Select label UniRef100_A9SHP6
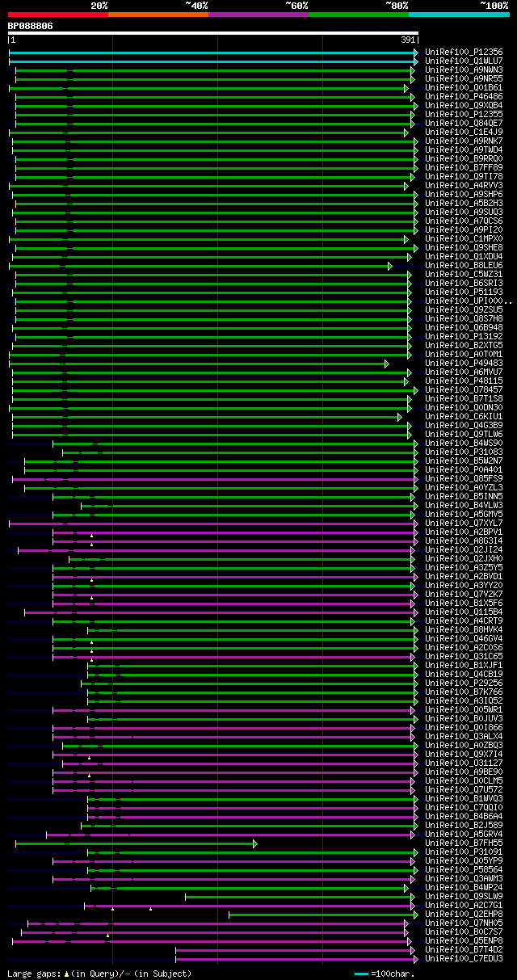The width and height of the screenshot is (517, 980). (x=464, y=194)
